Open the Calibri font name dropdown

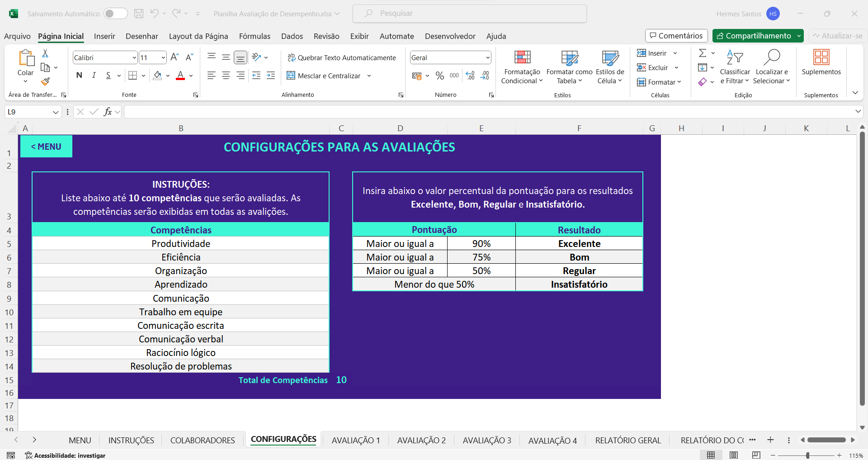point(134,57)
